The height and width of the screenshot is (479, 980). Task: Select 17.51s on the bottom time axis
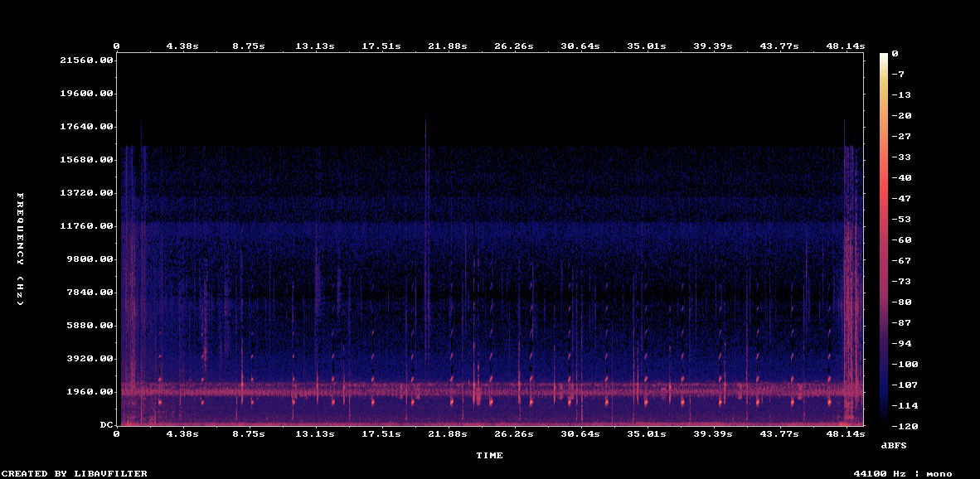coord(381,433)
